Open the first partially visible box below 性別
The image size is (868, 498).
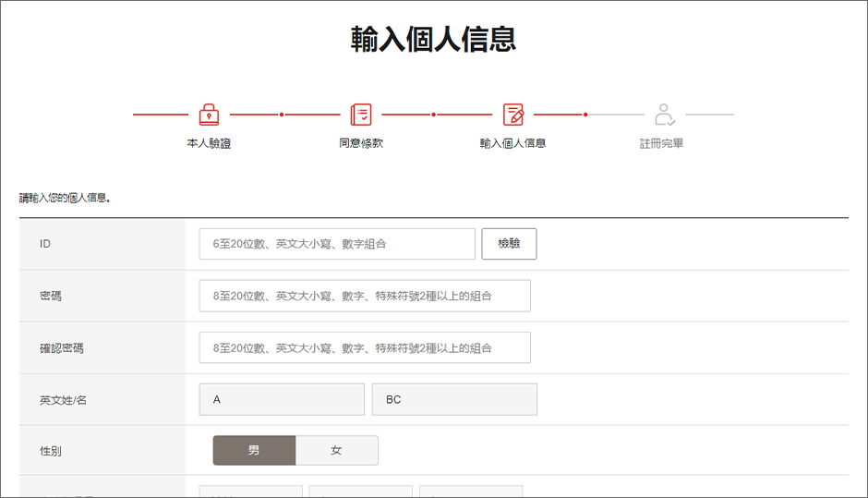pos(251,491)
